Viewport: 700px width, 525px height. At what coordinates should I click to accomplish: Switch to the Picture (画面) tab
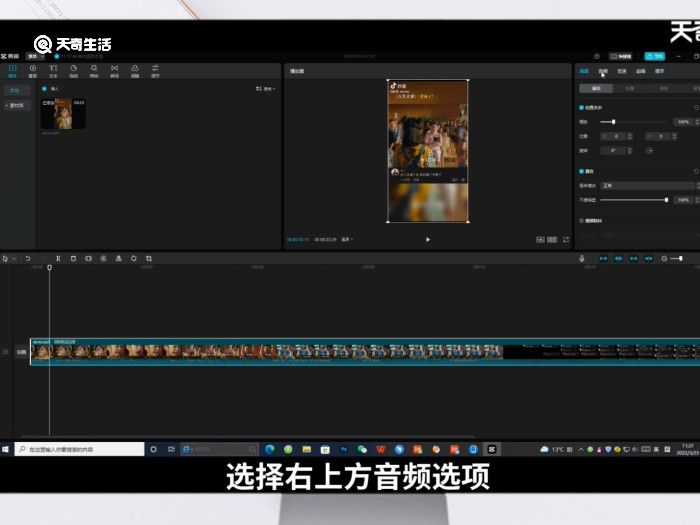(584, 71)
